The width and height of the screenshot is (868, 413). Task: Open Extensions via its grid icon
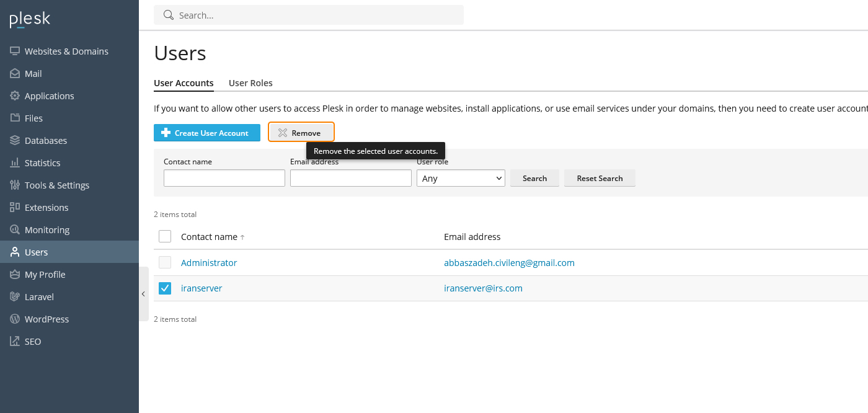pyautogui.click(x=15, y=208)
